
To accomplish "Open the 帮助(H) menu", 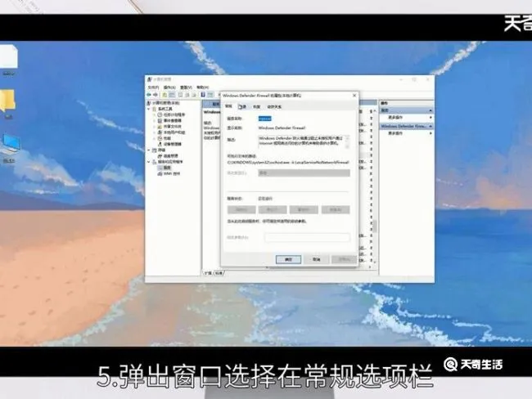I will coord(202,87).
